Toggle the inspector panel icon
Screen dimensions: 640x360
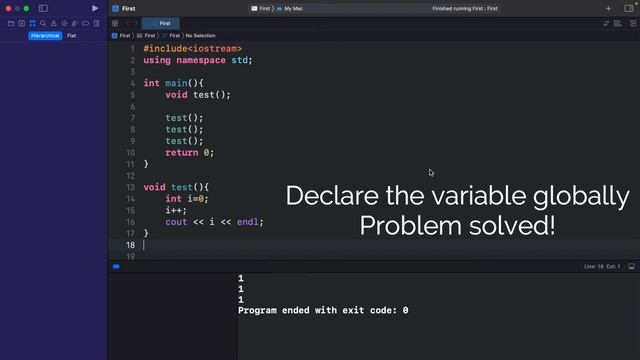tap(629, 8)
